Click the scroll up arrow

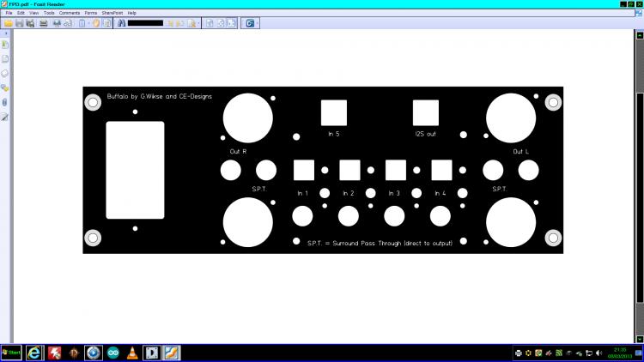(x=640, y=36)
